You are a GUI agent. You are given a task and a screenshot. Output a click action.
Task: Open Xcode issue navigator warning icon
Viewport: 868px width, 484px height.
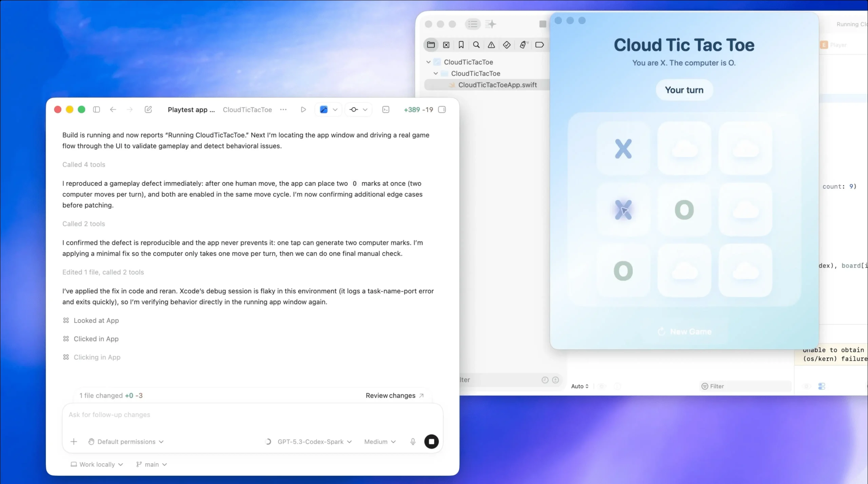click(x=491, y=45)
